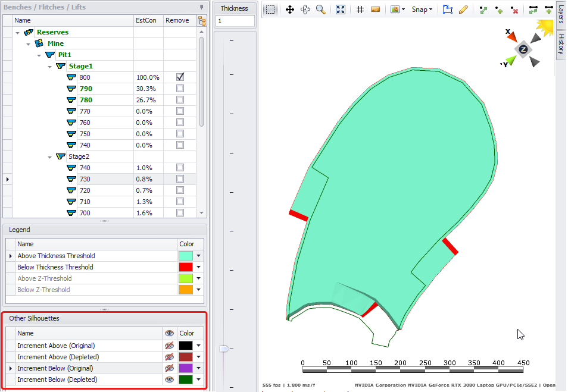Screen dimensions: 568x392
Task: Click the purple Increment Below (Original) swatch
Action: point(185,368)
